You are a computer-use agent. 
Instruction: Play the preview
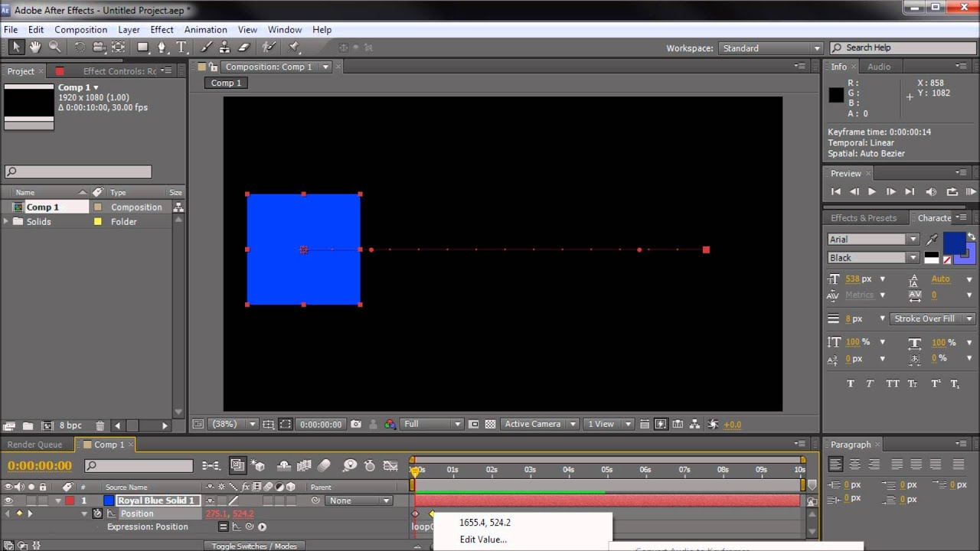872,192
